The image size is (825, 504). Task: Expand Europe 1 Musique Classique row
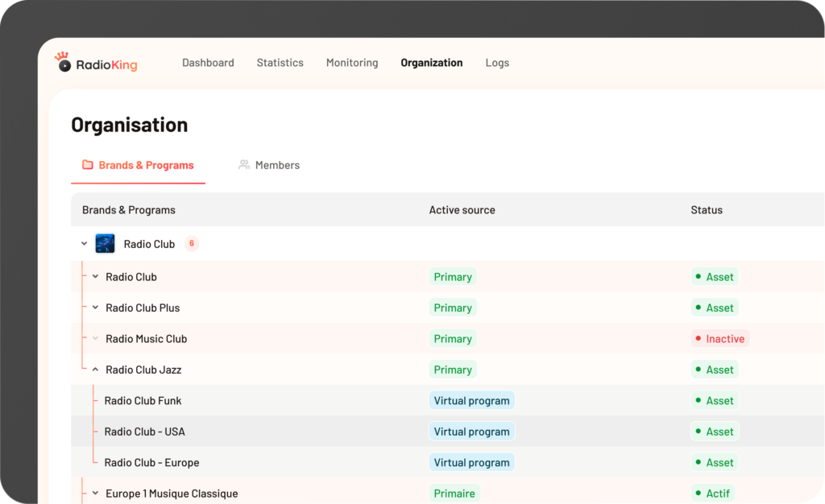95,494
